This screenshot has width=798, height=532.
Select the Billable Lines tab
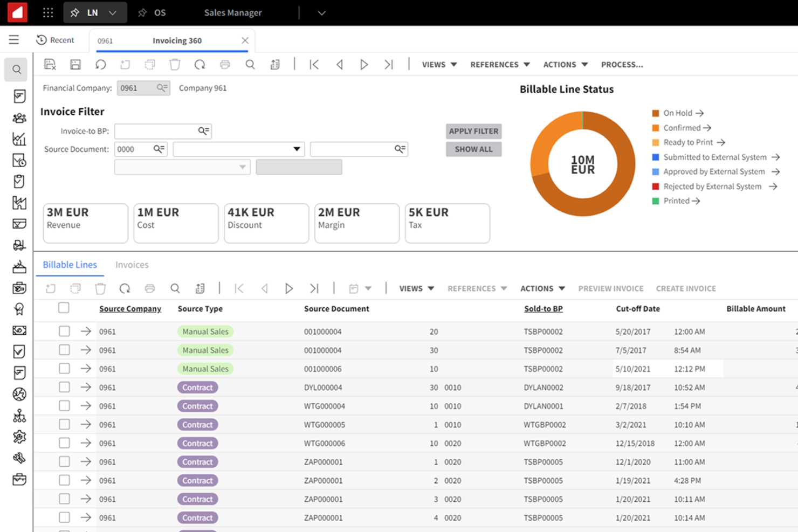point(70,265)
